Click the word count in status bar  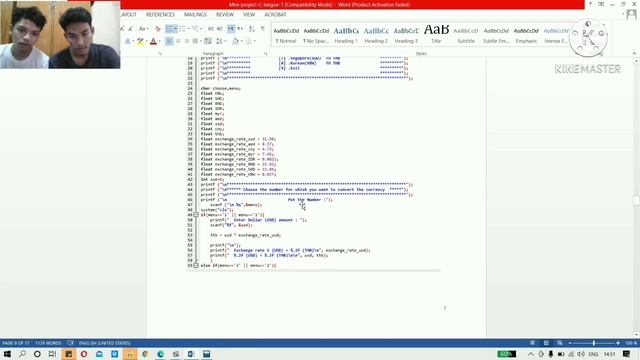[x=48, y=343]
